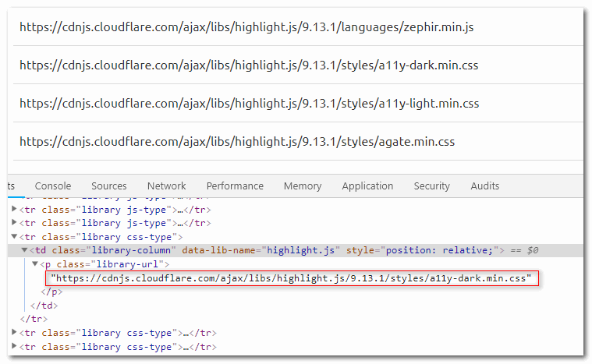
Task: Select the p class library-url line
Action: [105, 264]
